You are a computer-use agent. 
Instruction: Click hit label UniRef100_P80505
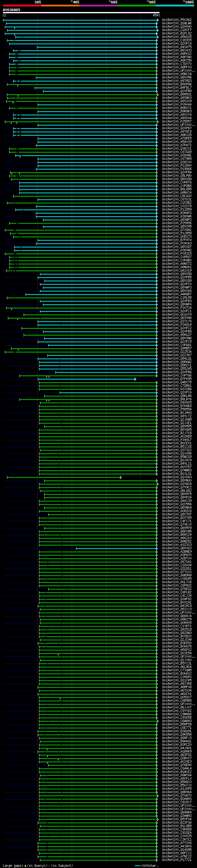click(177, 403)
